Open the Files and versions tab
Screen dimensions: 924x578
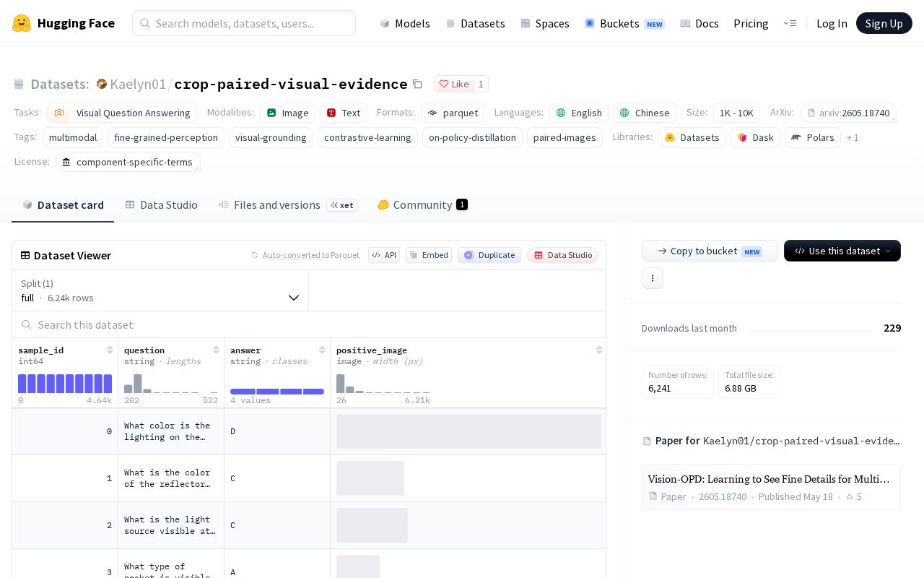(287, 205)
